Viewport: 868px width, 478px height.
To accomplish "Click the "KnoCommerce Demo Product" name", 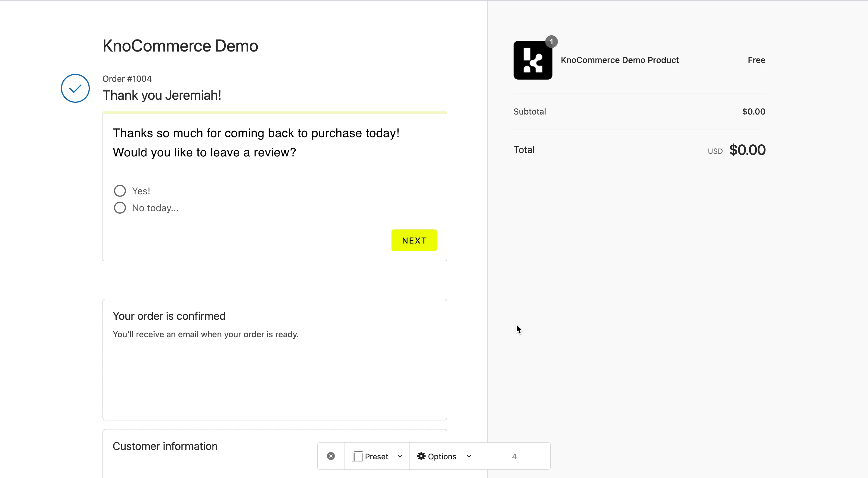I will click(620, 60).
